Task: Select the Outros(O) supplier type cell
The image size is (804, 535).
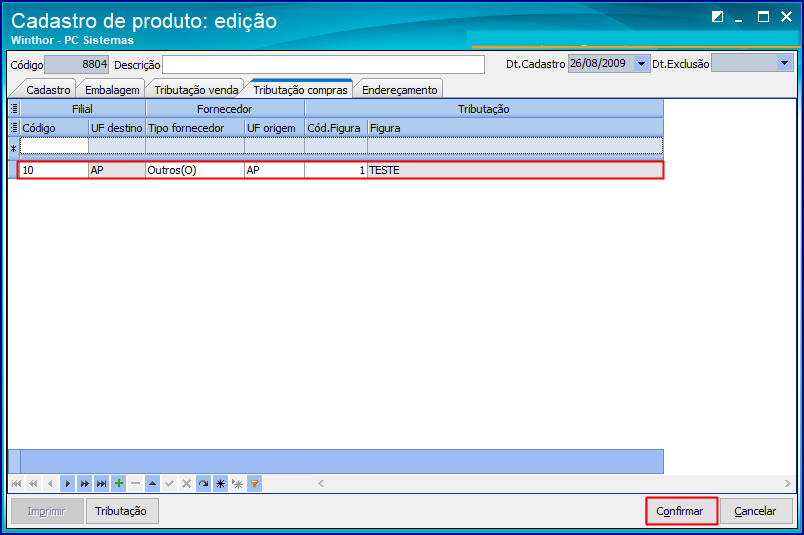Action: (x=195, y=170)
